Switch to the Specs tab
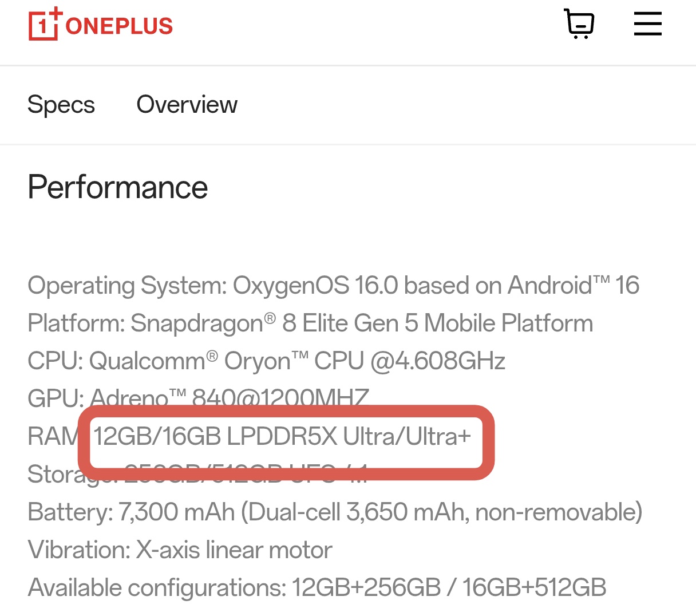 coord(61,105)
